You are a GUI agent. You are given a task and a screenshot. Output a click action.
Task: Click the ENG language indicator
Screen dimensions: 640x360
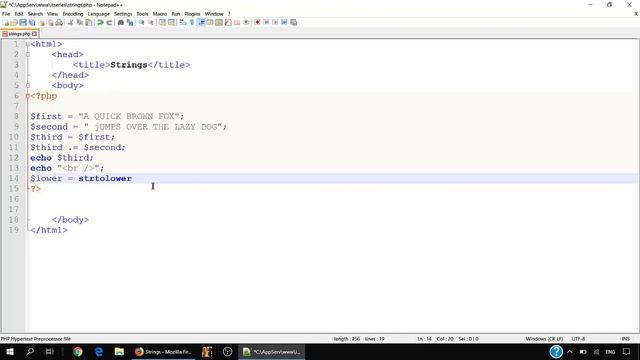610,351
